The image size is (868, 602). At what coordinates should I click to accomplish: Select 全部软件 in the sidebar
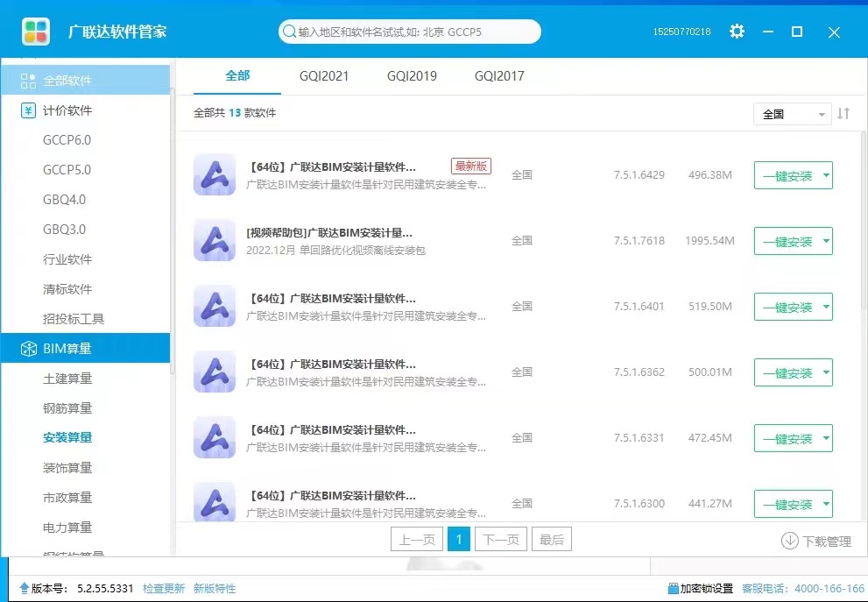[x=85, y=81]
